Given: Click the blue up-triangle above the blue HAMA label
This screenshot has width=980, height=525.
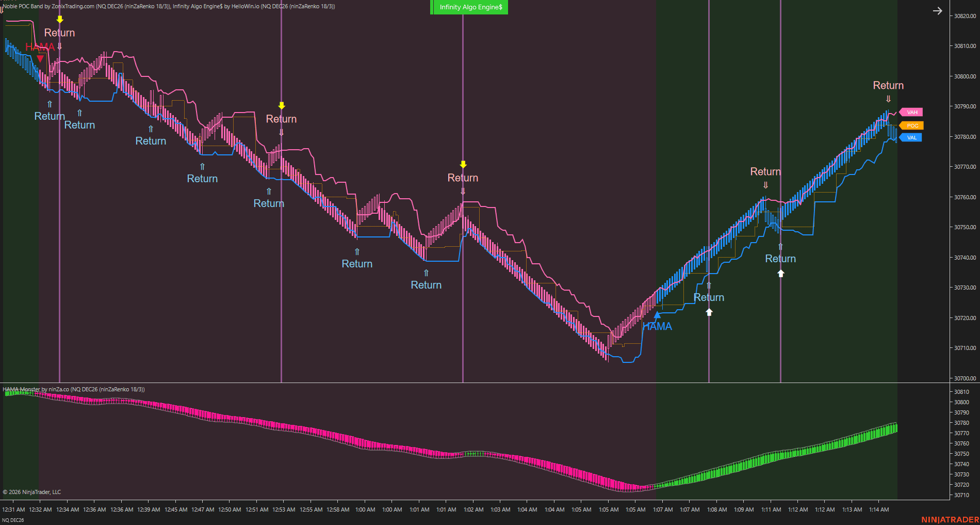Looking at the screenshot, I should pos(657,314).
